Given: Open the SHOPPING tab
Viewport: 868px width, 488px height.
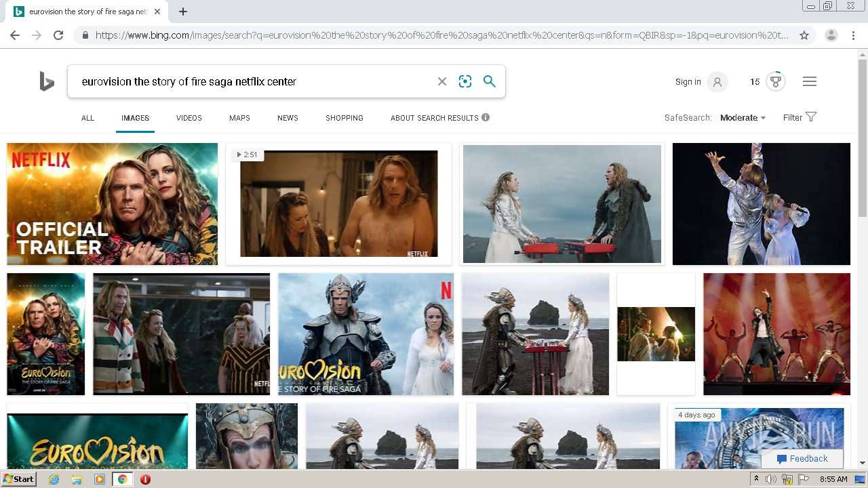Looking at the screenshot, I should [344, 118].
